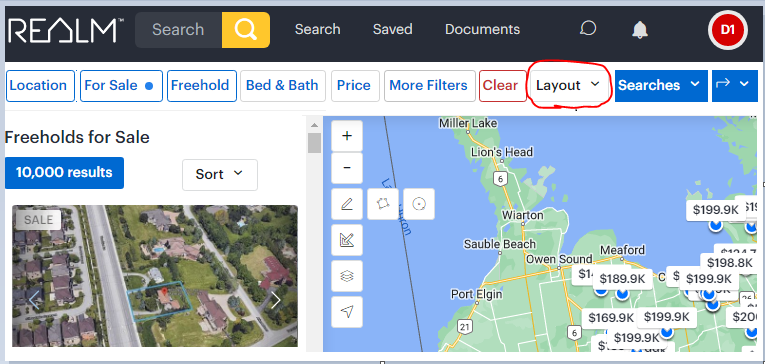This screenshot has height=364, width=765.
Task: Click the red pin on the listing photo
Action: click(x=164, y=293)
